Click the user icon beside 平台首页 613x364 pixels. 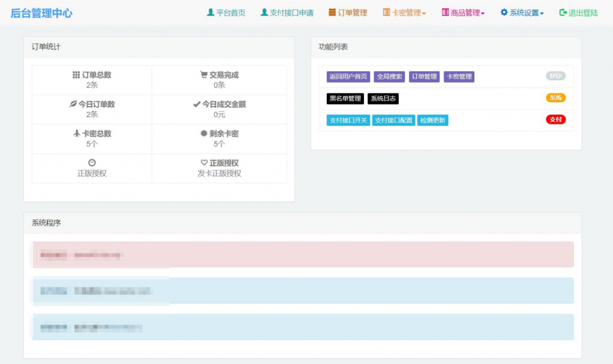coord(210,12)
